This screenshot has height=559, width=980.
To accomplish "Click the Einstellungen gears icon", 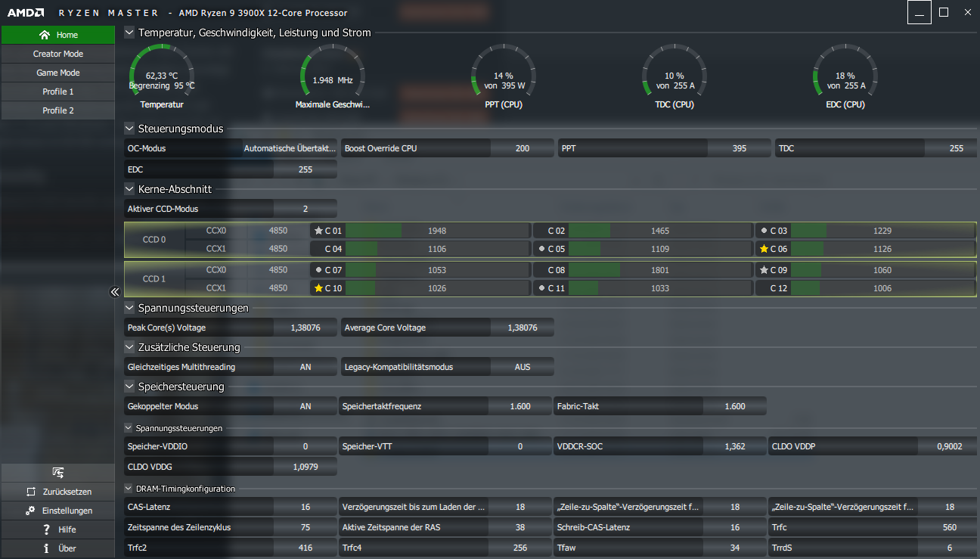I will click(30, 511).
